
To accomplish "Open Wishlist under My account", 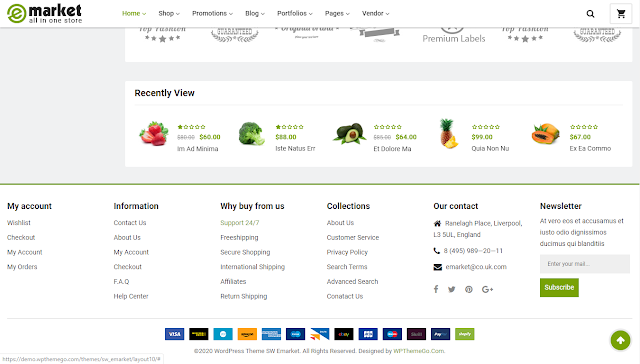I will tap(19, 223).
